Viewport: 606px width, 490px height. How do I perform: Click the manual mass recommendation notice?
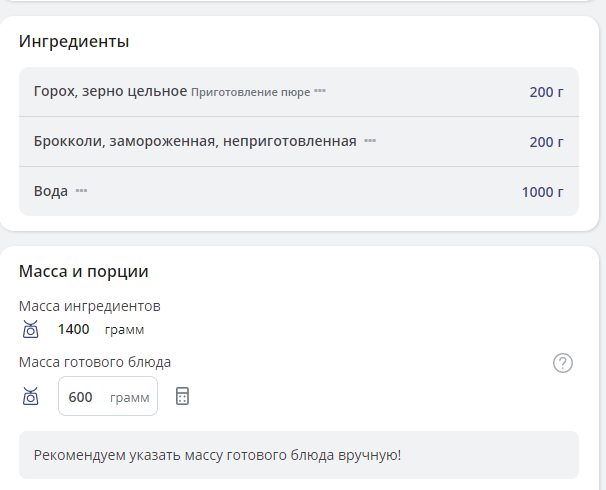point(217,455)
